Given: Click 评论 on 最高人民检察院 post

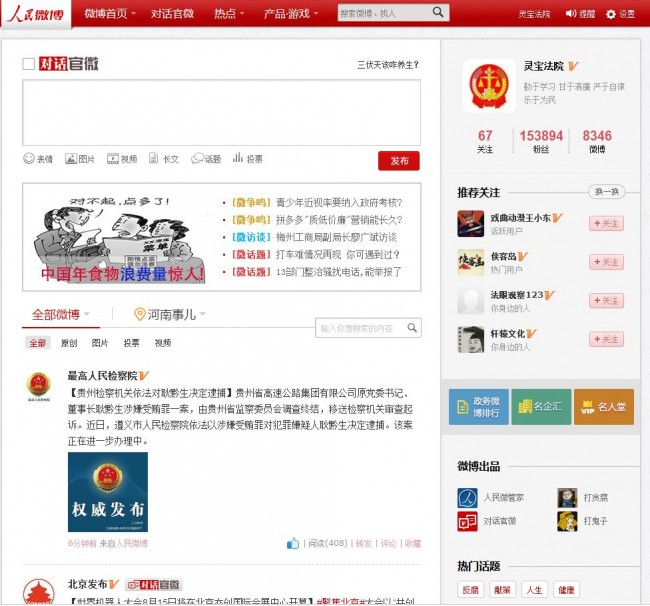Looking at the screenshot, I should point(388,543).
